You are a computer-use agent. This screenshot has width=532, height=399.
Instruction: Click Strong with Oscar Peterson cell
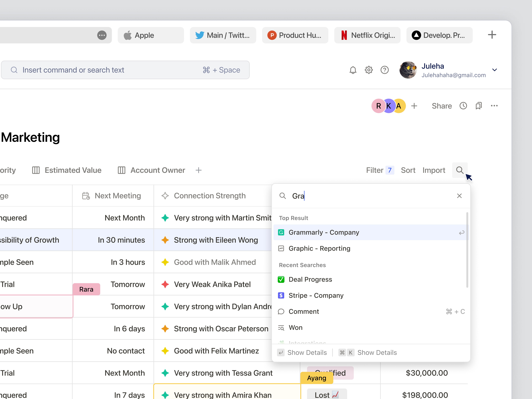pos(213,329)
